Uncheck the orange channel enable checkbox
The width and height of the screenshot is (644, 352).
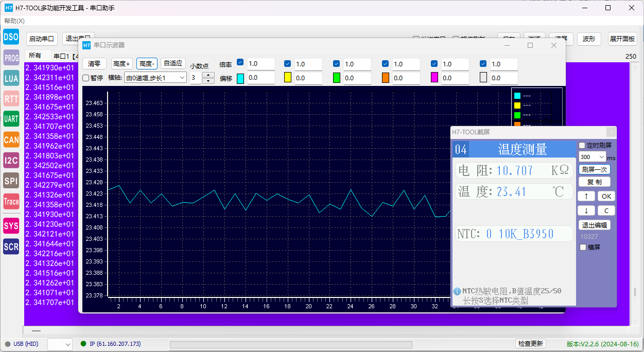[x=386, y=64]
